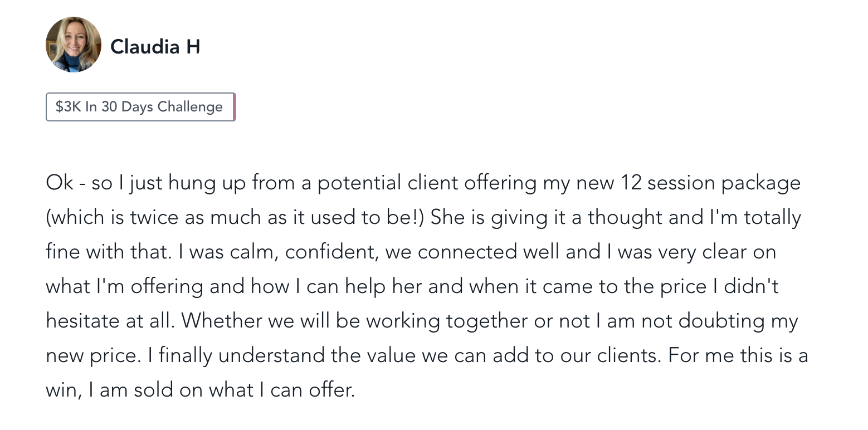Viewport: 868px width, 430px height.
Task: Open the Claudia H author name link
Action: tap(155, 46)
